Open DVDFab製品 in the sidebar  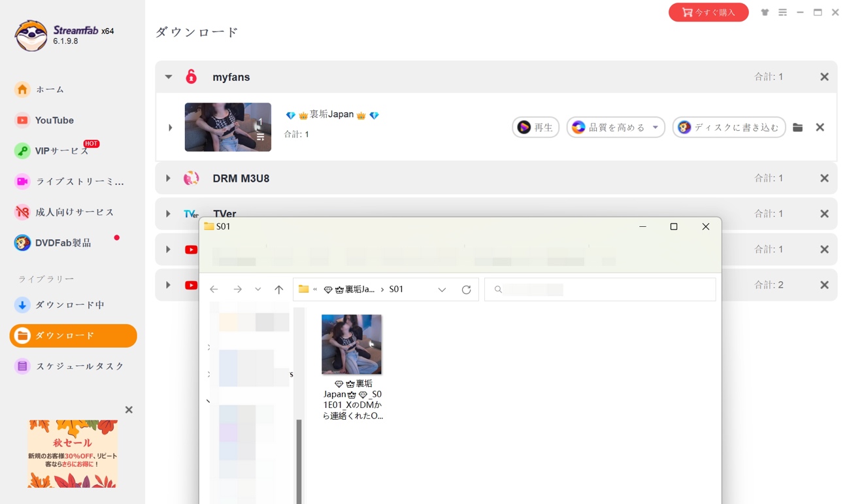[x=53, y=243]
